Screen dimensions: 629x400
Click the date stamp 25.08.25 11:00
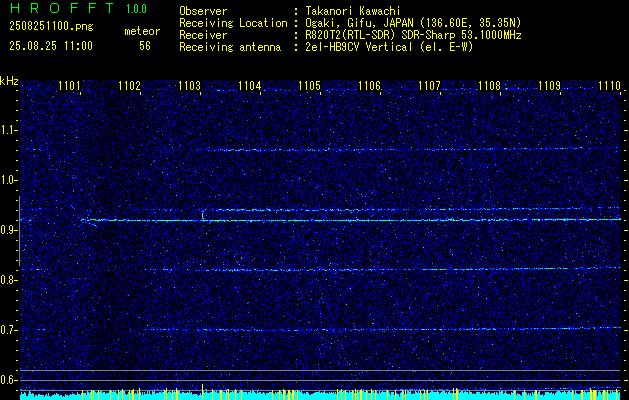coord(51,46)
